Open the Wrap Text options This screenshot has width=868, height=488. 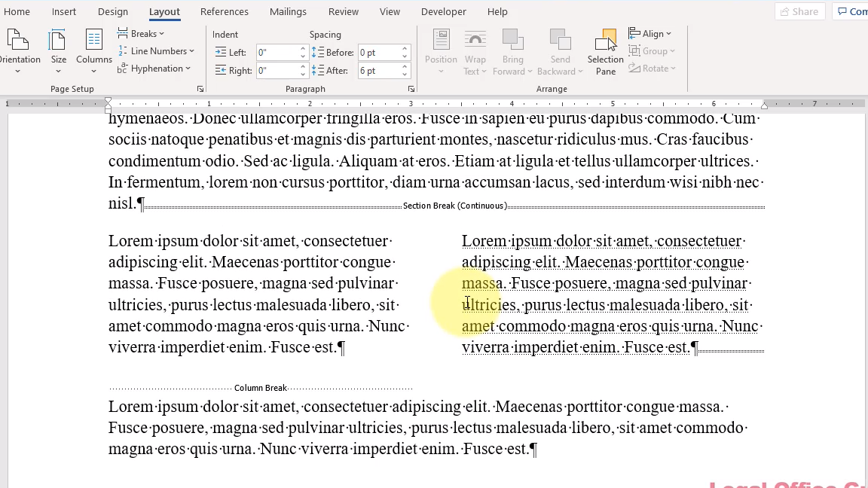tap(475, 51)
